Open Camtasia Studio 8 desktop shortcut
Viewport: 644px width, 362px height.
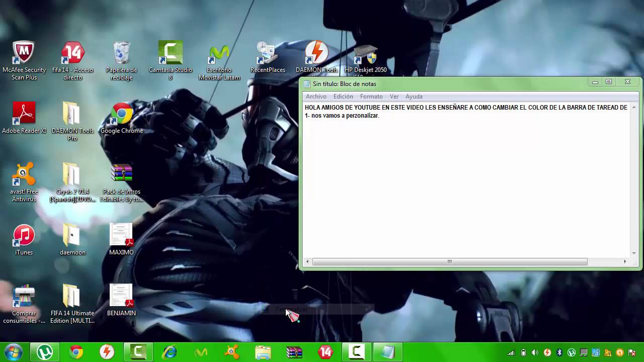[x=170, y=61]
